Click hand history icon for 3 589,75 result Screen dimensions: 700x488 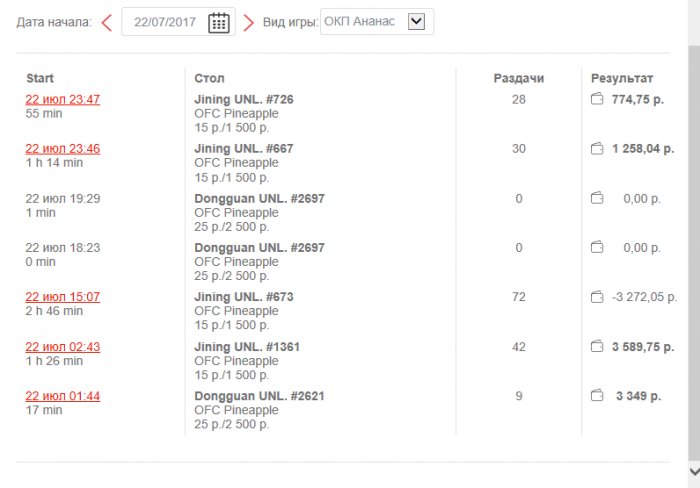click(x=597, y=347)
